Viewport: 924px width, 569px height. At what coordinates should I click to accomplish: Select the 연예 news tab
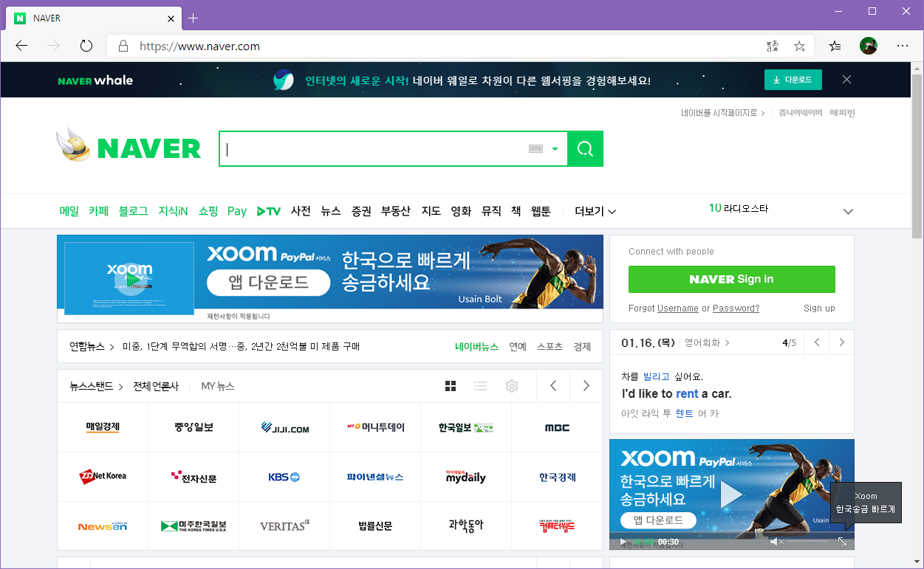pyautogui.click(x=518, y=346)
